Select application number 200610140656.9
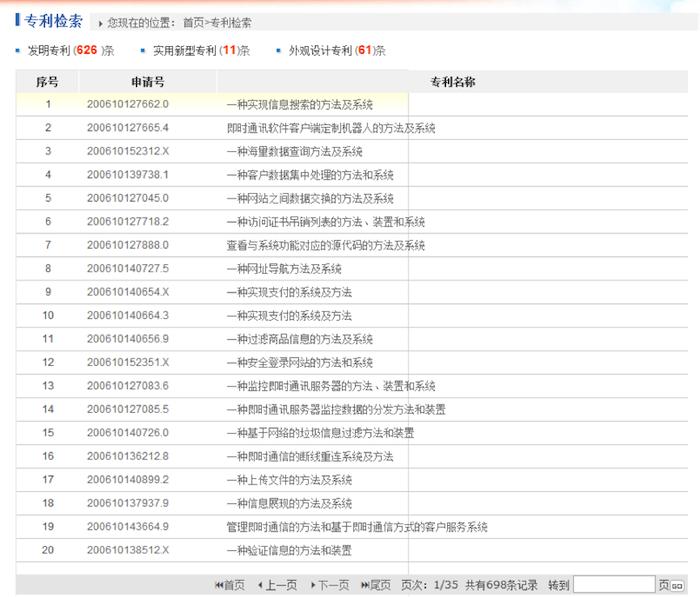Screen dimensions: 700x597 (128, 339)
